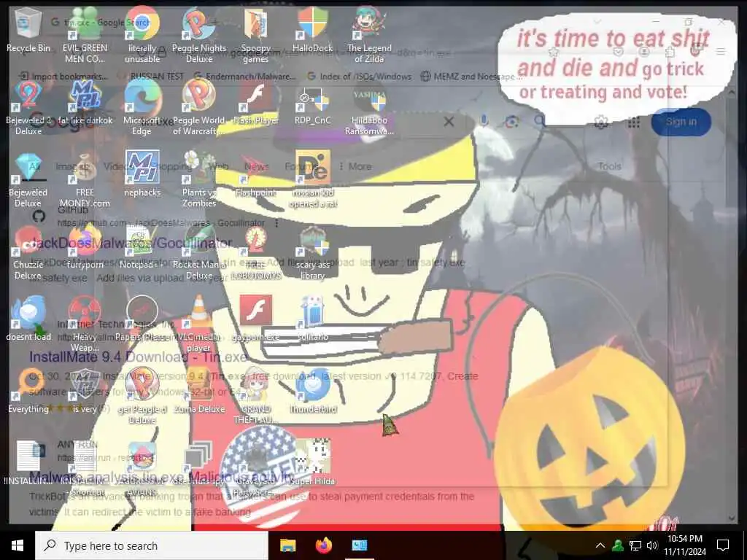Select the HalloDock desktop shortcut
747x560 pixels.
(x=312, y=29)
